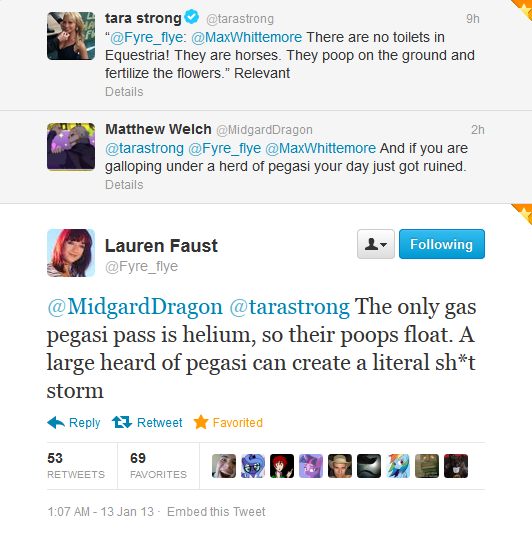Expand Details under tara strong's tweet
The width and height of the screenshot is (532, 547).
(x=124, y=92)
